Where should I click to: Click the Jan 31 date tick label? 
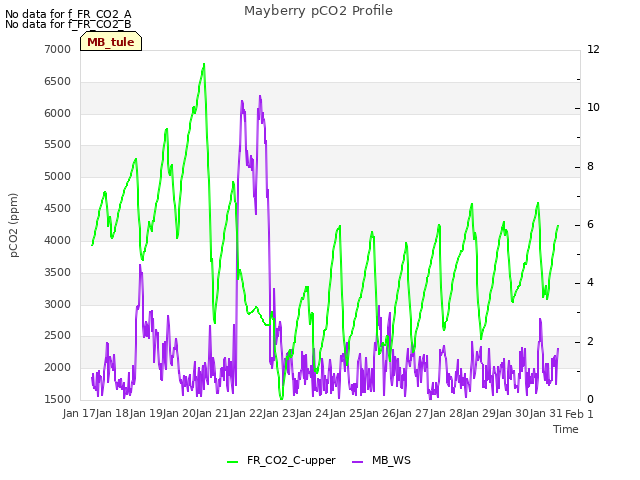[x=547, y=413]
